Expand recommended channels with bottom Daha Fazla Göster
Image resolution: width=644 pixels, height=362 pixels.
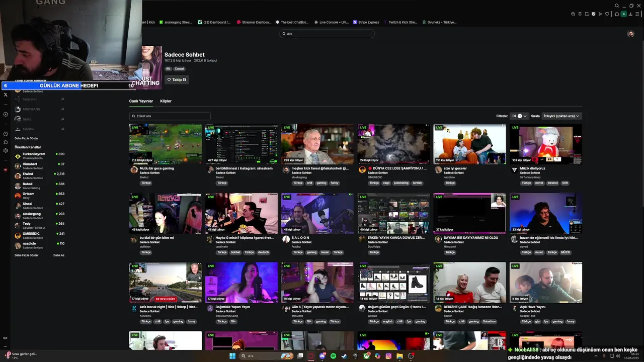26,255
